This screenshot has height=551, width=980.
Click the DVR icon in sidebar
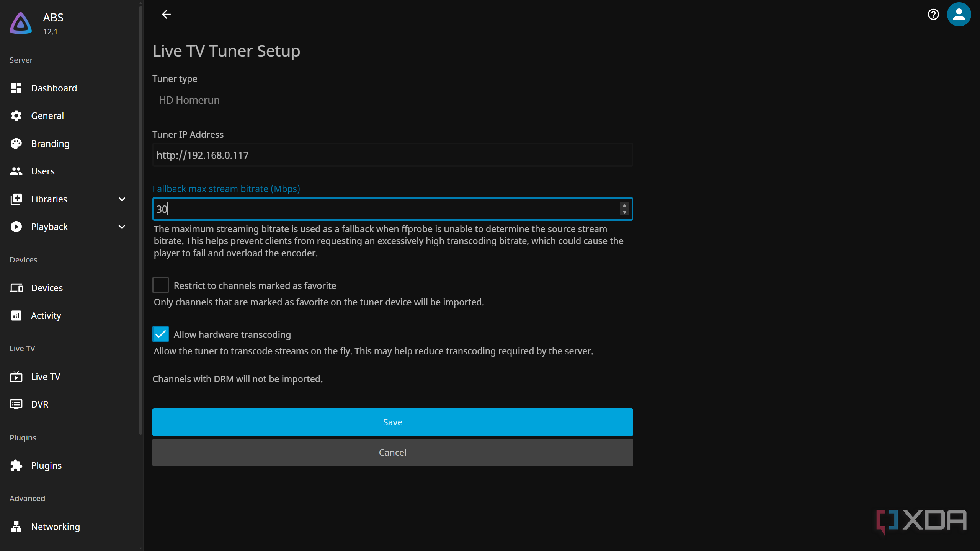16,404
